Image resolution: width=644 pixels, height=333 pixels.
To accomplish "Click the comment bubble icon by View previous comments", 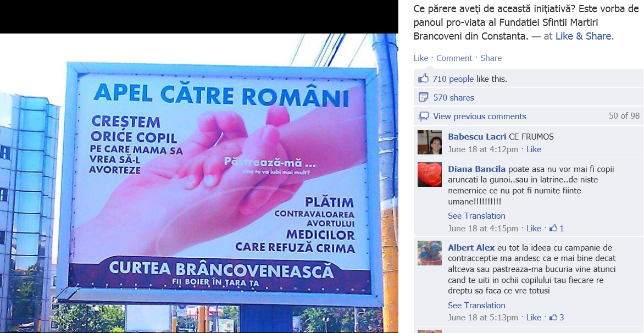I will pyautogui.click(x=423, y=116).
